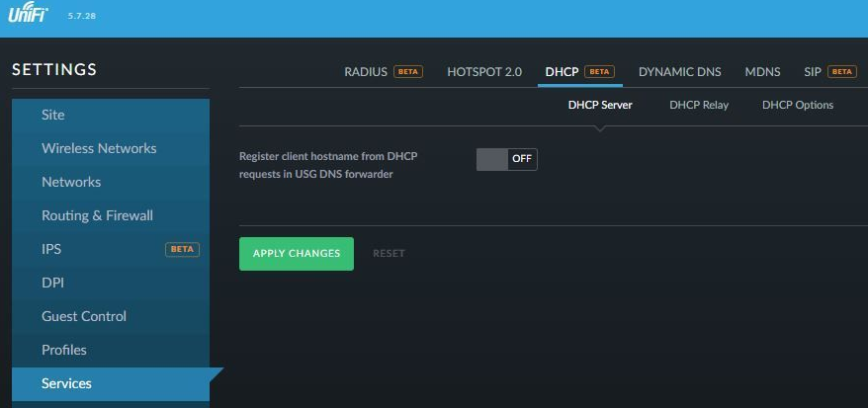Open Networks settings section
868x408 pixels.
(x=111, y=182)
